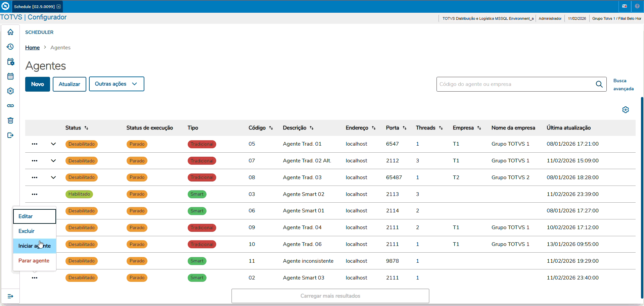The height and width of the screenshot is (306, 644).
Task: Click the logout icon at sidebar bottom
Action: 10,135
